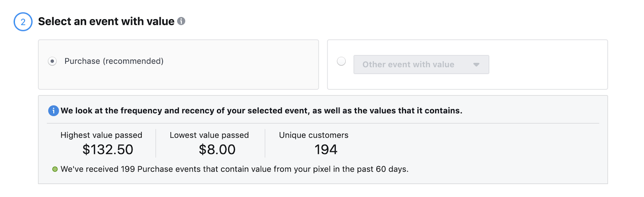Screen dimensions: 644x197
Task: Click the Lowest value passed label
Action: pyautogui.click(x=209, y=135)
